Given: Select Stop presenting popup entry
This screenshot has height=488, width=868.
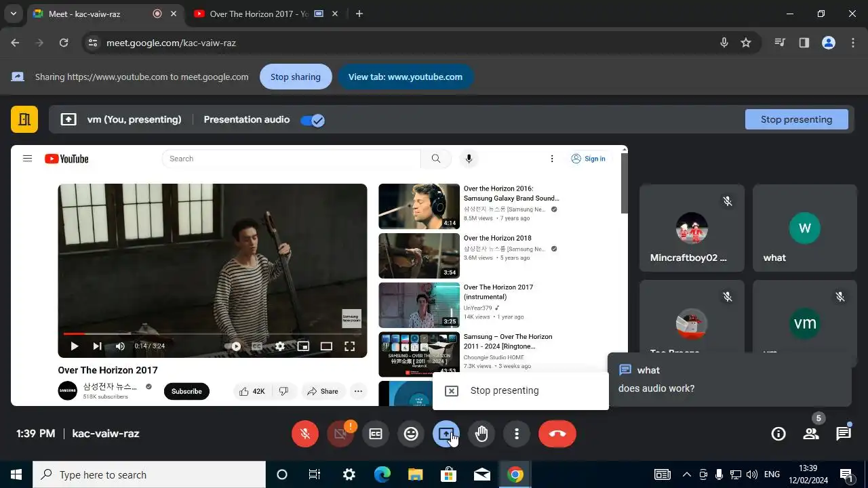Looking at the screenshot, I should click(x=520, y=390).
